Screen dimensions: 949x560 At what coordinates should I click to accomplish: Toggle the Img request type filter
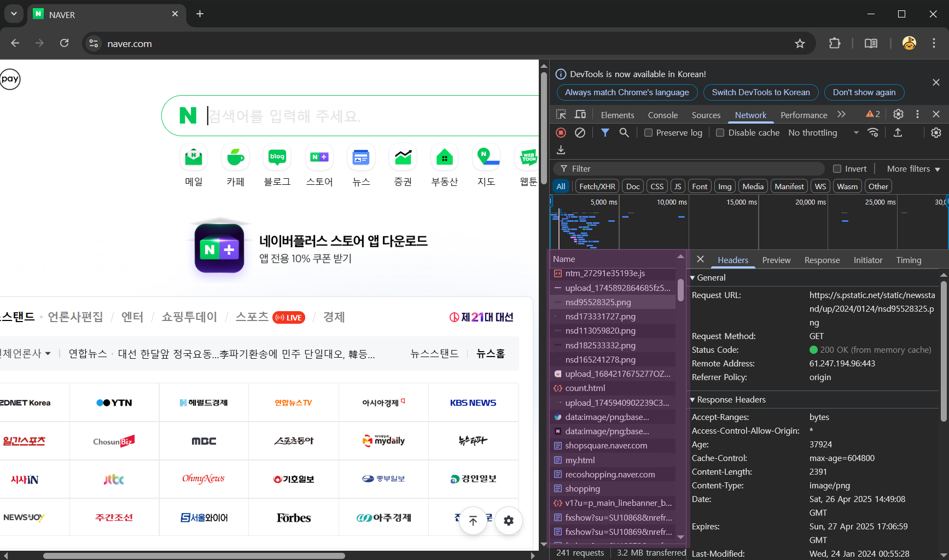pyautogui.click(x=725, y=186)
